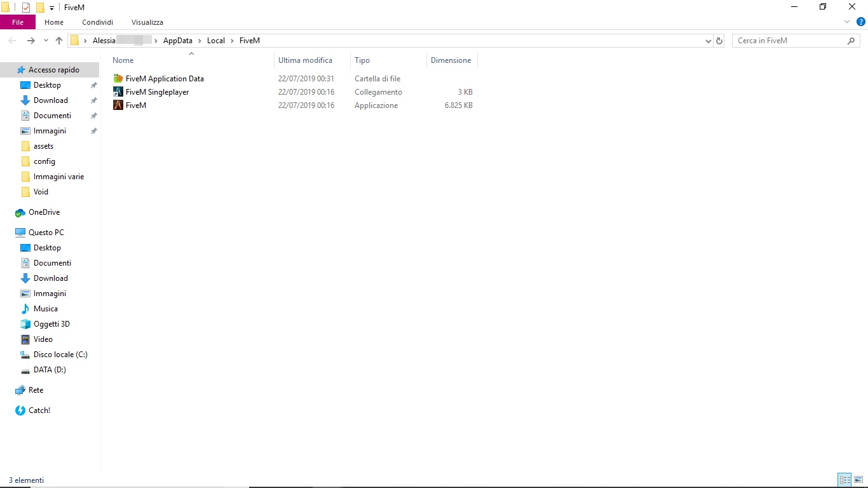Open DATA (D:) drive

[50, 370]
